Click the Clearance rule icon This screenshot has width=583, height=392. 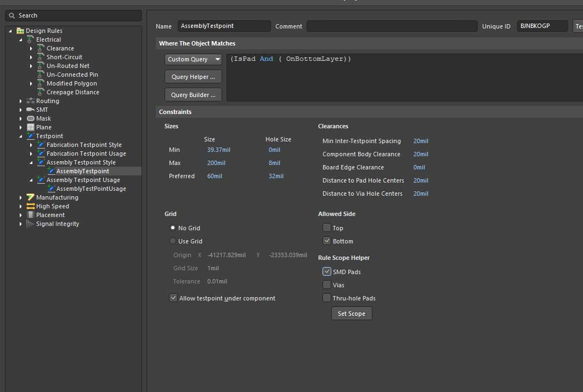click(x=41, y=48)
